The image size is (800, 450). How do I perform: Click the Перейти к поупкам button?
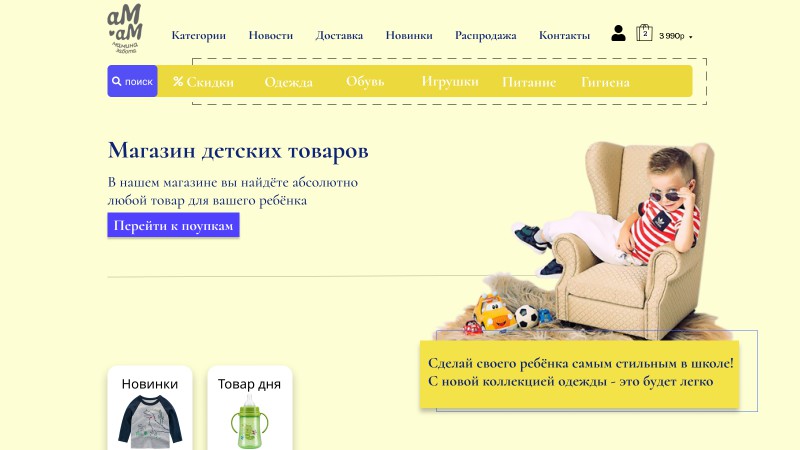[x=173, y=225]
